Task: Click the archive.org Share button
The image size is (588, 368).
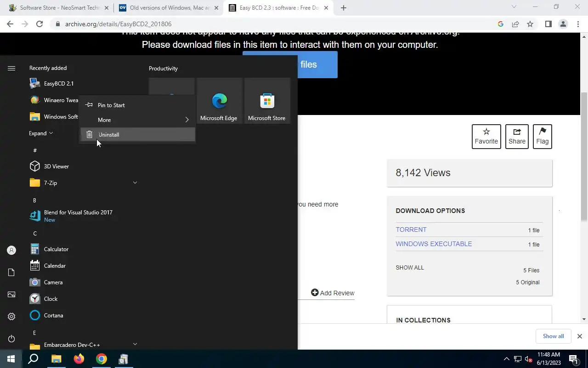Action: [517, 137]
